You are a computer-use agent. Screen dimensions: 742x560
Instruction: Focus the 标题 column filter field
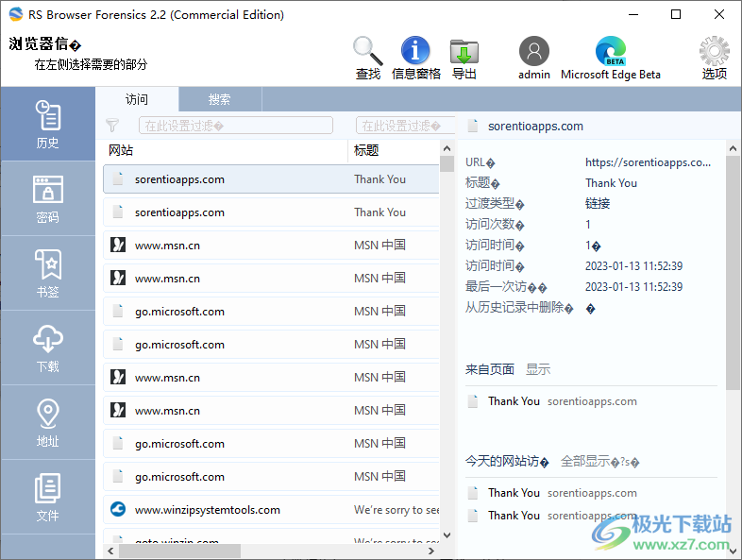click(405, 126)
